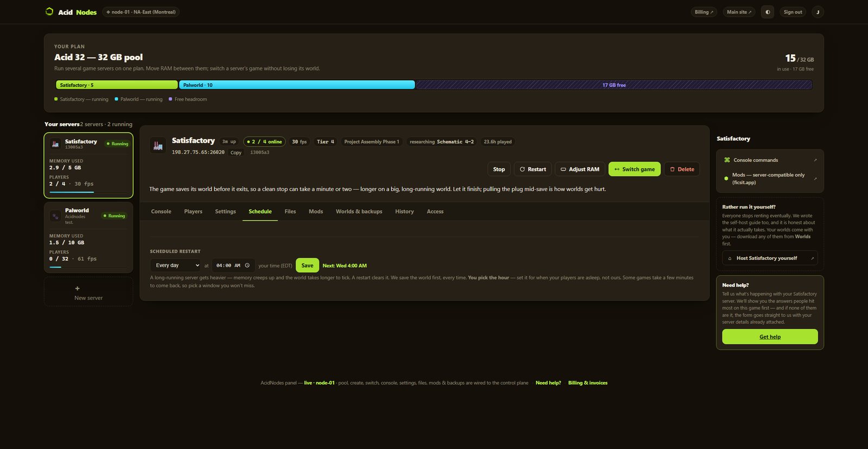Click Host Satisfactory yourself
The height and width of the screenshot is (449, 868).
[x=770, y=258]
